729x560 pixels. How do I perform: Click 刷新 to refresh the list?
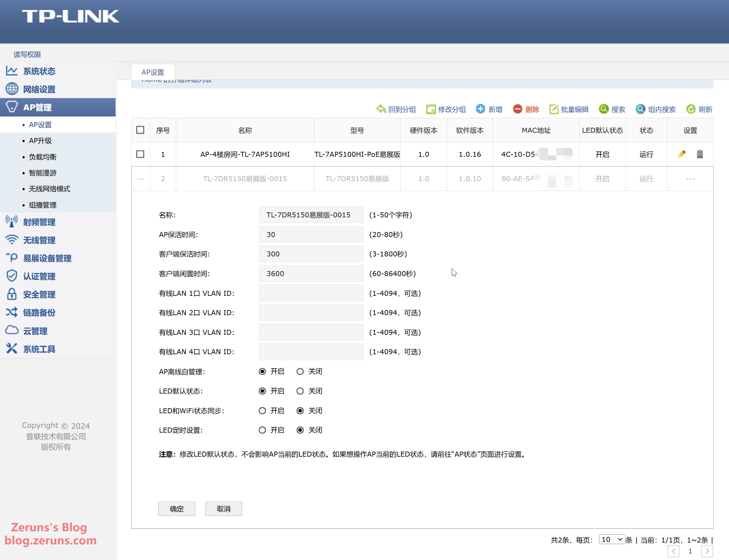point(699,109)
